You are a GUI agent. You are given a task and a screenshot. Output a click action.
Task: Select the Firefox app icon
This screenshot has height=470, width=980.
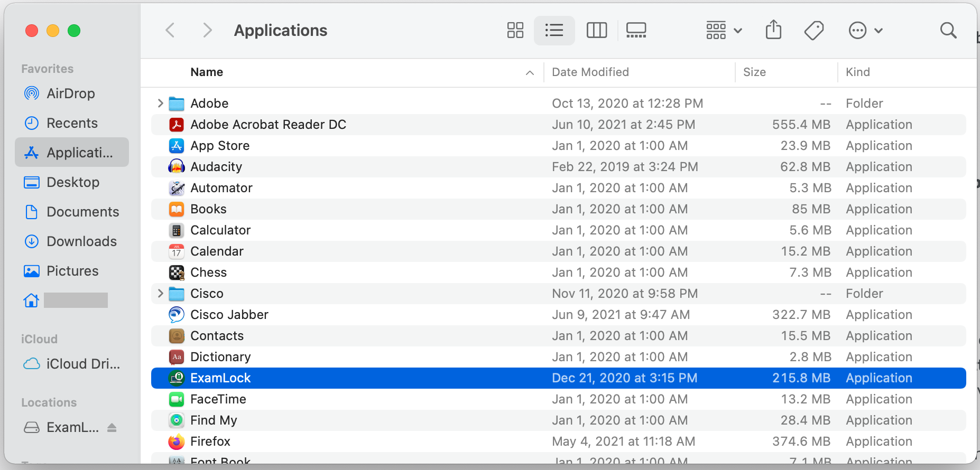click(x=177, y=441)
